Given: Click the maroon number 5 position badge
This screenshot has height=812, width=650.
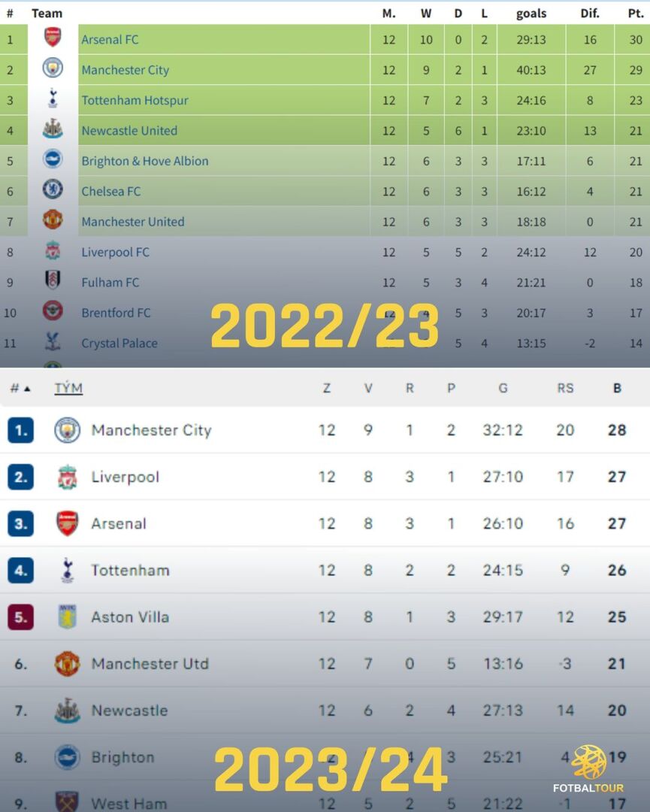Looking at the screenshot, I should click(x=20, y=617).
